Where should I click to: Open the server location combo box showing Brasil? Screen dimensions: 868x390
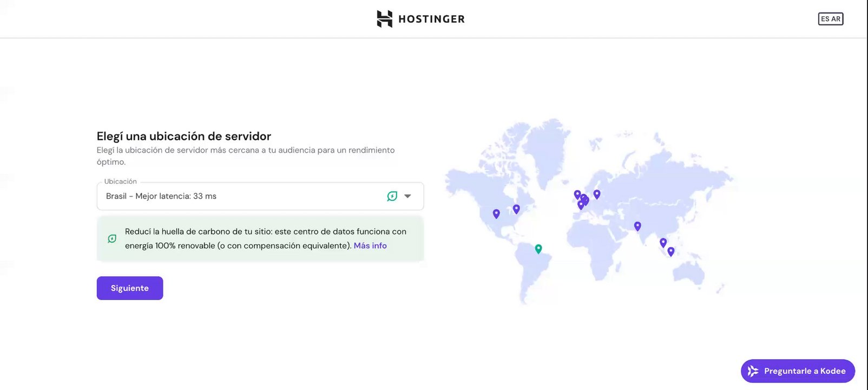coord(244,196)
